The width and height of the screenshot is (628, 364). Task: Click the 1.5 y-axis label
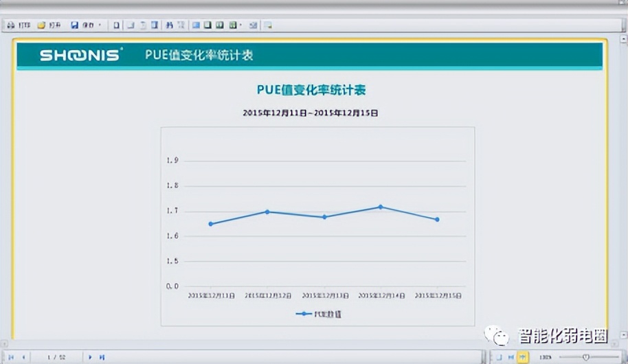(172, 261)
